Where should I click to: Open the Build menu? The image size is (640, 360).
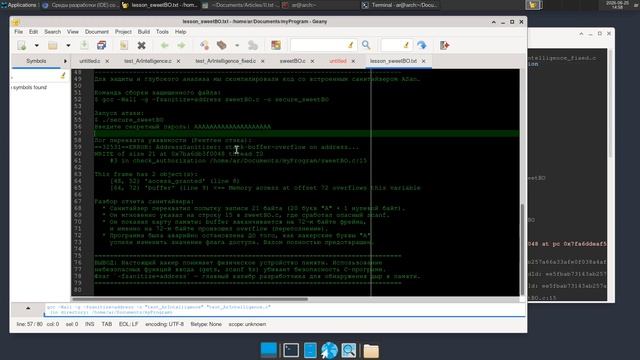tap(144, 31)
